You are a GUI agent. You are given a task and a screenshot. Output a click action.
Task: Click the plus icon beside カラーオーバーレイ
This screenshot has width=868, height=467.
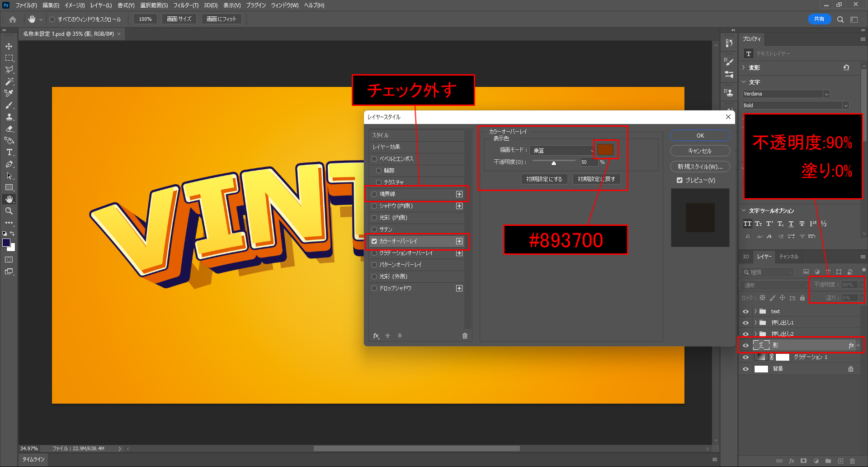[459, 241]
